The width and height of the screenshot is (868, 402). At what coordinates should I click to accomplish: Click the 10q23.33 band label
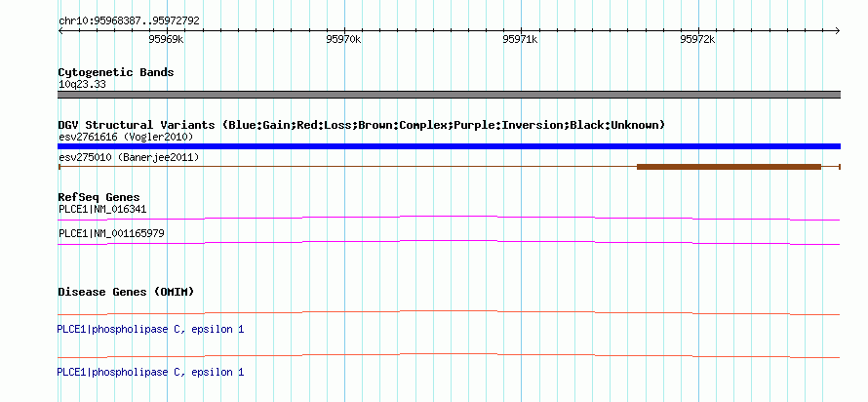coord(82,85)
